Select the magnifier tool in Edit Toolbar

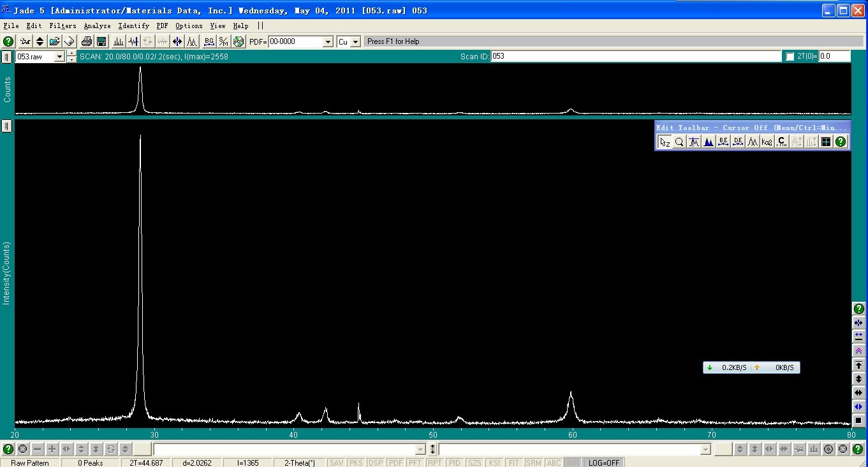point(679,142)
